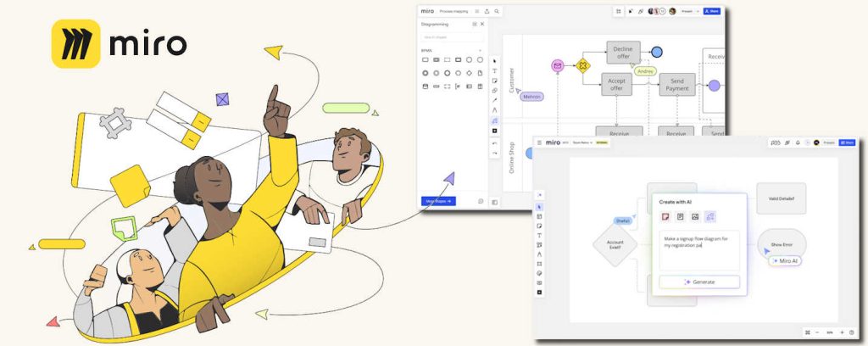Select the first BPMN rectangle shape in the shapes grid
868x346 pixels.
[426, 60]
